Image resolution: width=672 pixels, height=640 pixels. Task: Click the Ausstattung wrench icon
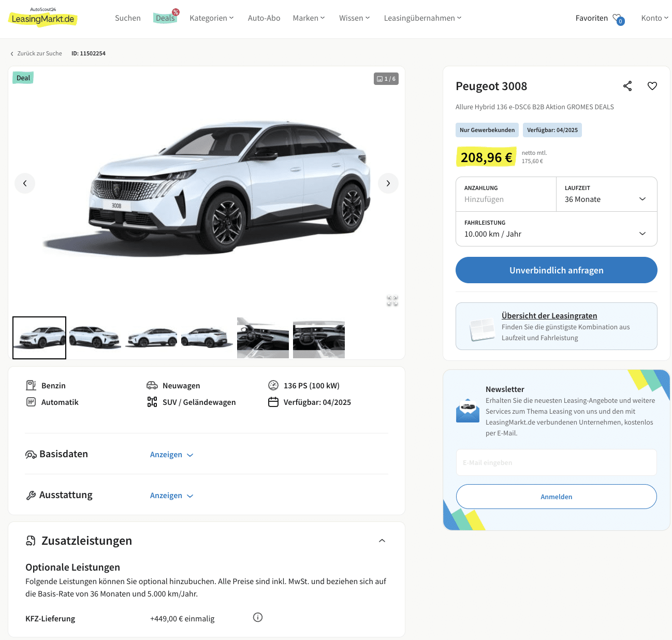[31, 496]
